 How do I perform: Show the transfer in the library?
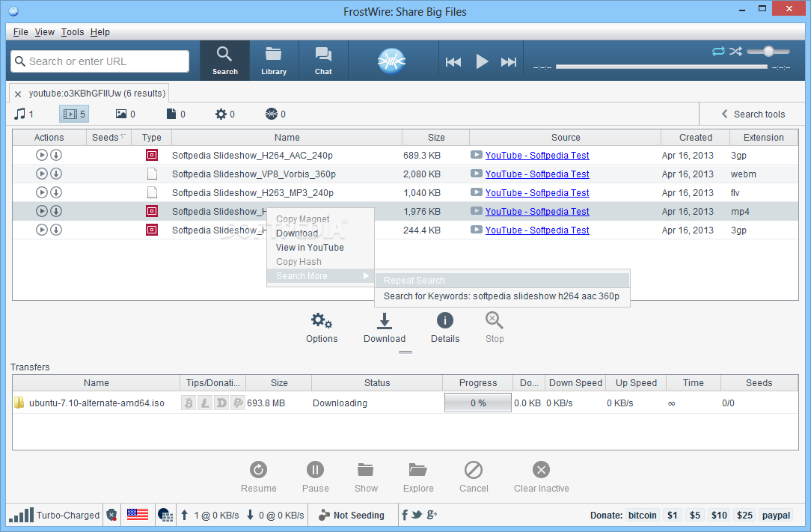coord(366,477)
